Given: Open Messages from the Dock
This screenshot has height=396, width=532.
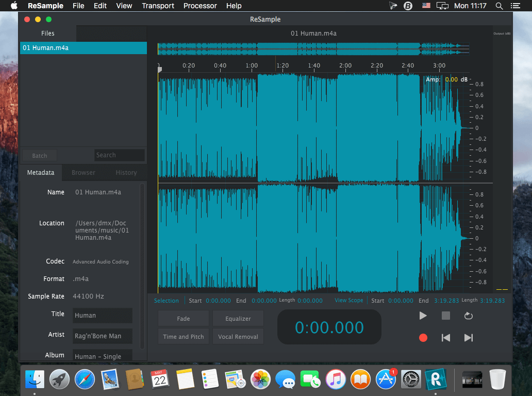Looking at the screenshot, I should pyautogui.click(x=286, y=379).
